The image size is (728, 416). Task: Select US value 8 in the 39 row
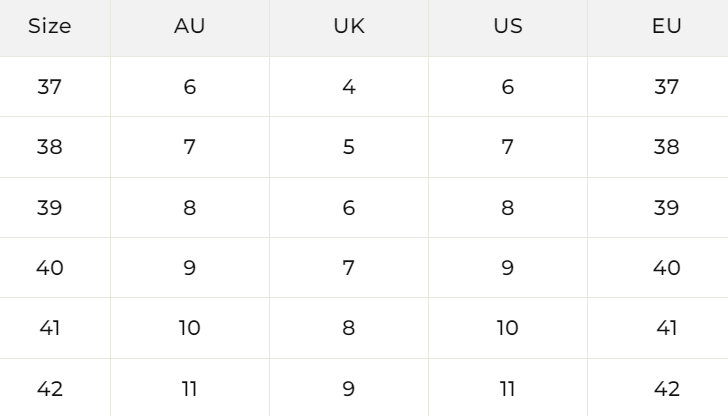tap(508, 208)
